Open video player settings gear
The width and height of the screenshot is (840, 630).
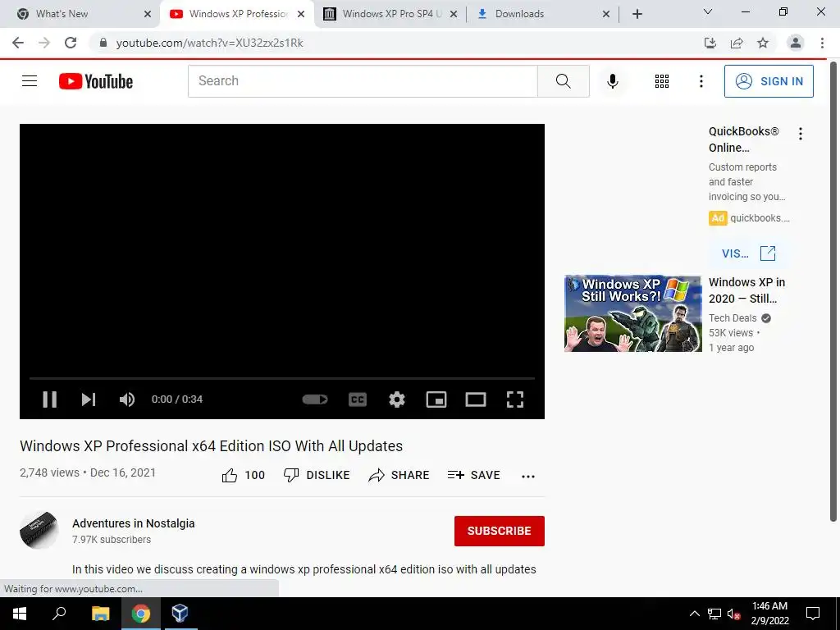click(x=397, y=399)
